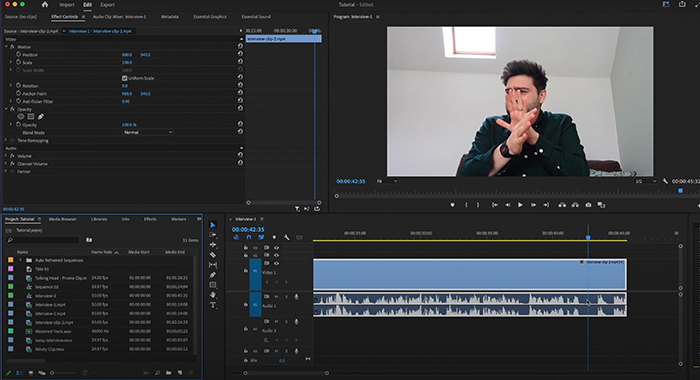Viewport: 700px width, 380px height.
Task: Open the Program Monitor wrench settings
Action: 665,181
